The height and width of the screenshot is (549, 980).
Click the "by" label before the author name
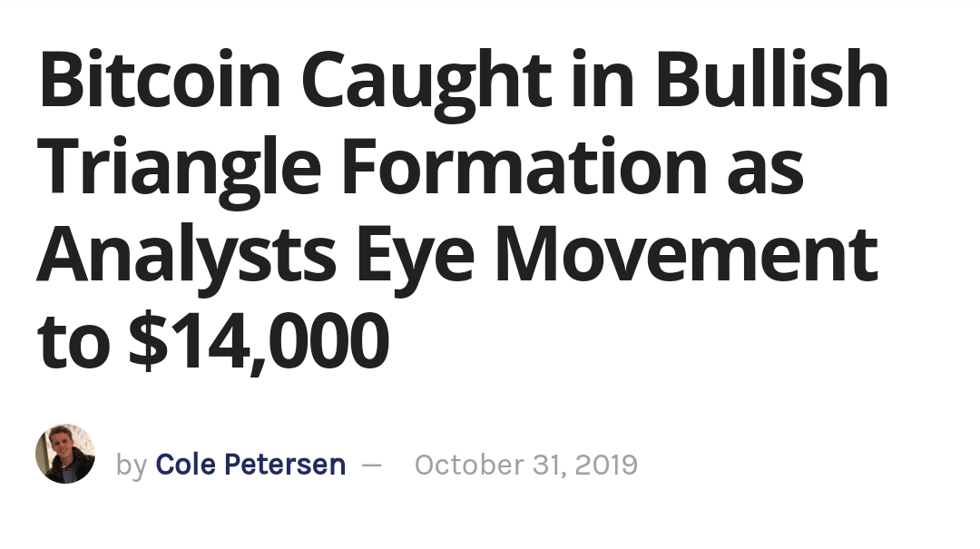[131, 466]
